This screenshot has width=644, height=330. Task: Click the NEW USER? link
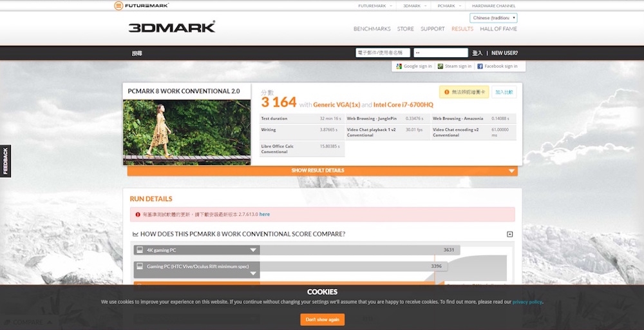504,53
